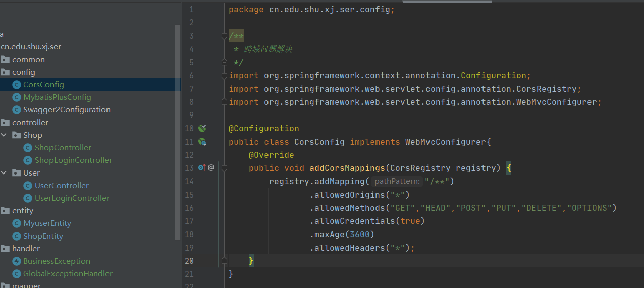Click the ShopController class icon
The height and width of the screenshot is (288, 644).
[x=28, y=148]
